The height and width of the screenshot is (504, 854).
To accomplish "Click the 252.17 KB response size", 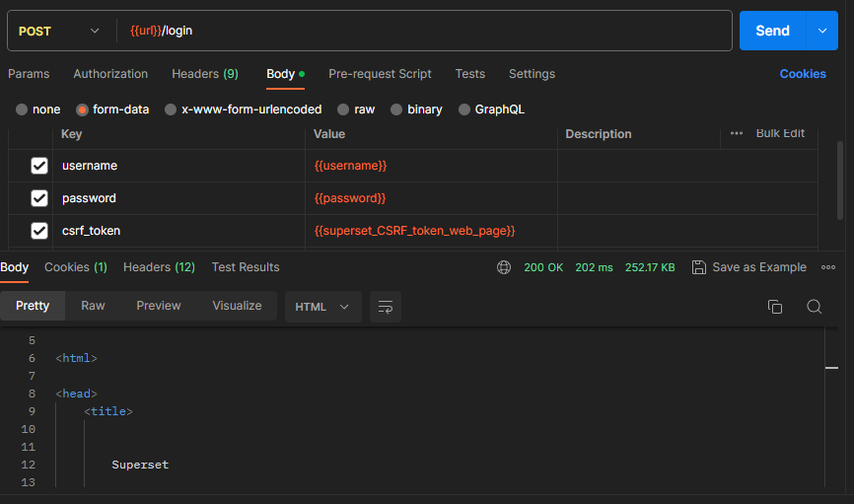I will tap(650, 267).
